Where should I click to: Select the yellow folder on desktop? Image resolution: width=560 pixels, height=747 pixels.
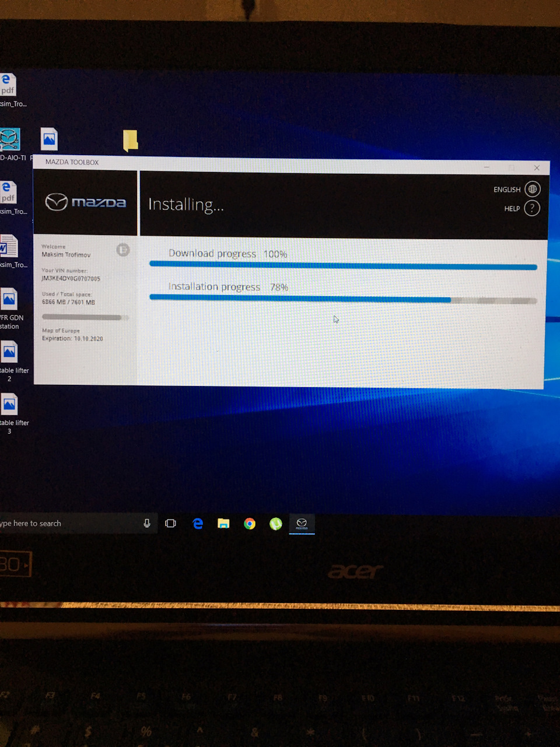tap(131, 141)
